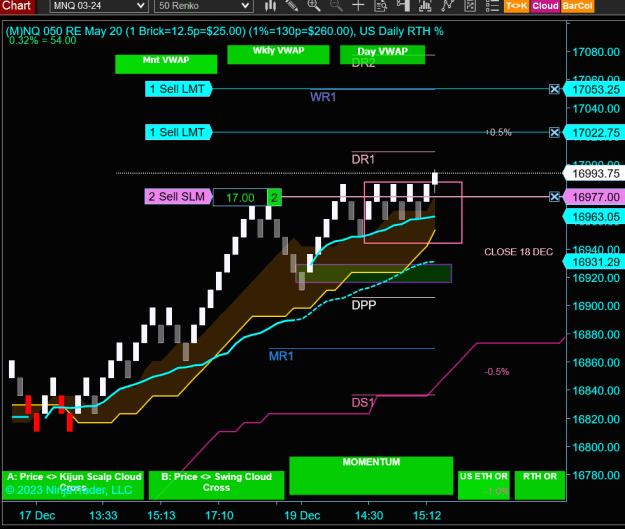Image resolution: width=625 pixels, height=529 pixels.
Task: Open the Strategies icon
Action: [470, 6]
